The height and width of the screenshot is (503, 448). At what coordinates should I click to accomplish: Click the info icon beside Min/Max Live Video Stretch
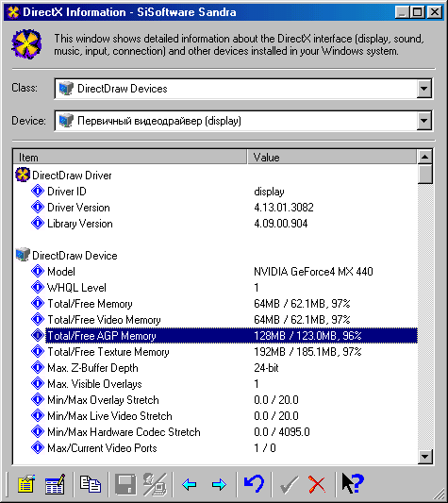tap(38, 415)
